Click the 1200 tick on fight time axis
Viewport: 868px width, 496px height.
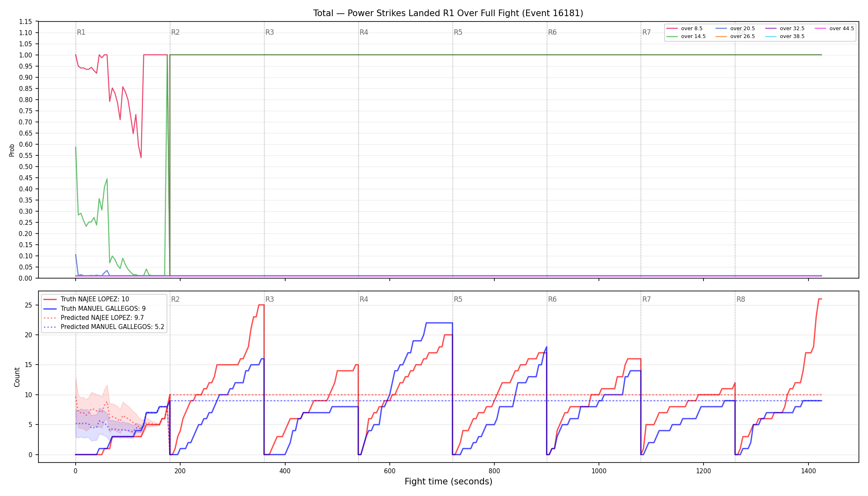tap(703, 470)
